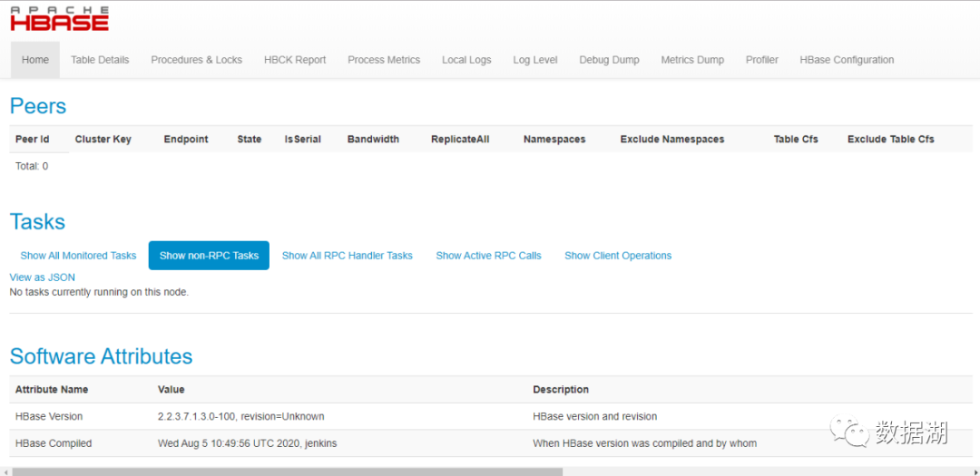Click the Peers section heading
The width and height of the screenshot is (980, 476).
[38, 106]
